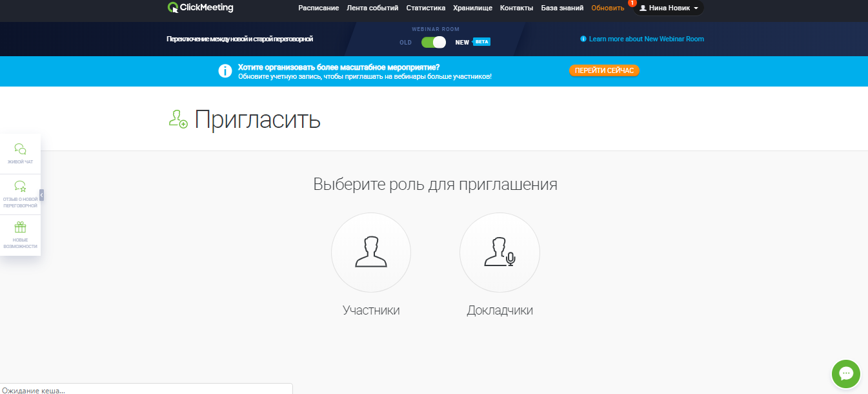Open the Расписание menu item
Viewport: 868px width, 394px height.
(x=318, y=8)
